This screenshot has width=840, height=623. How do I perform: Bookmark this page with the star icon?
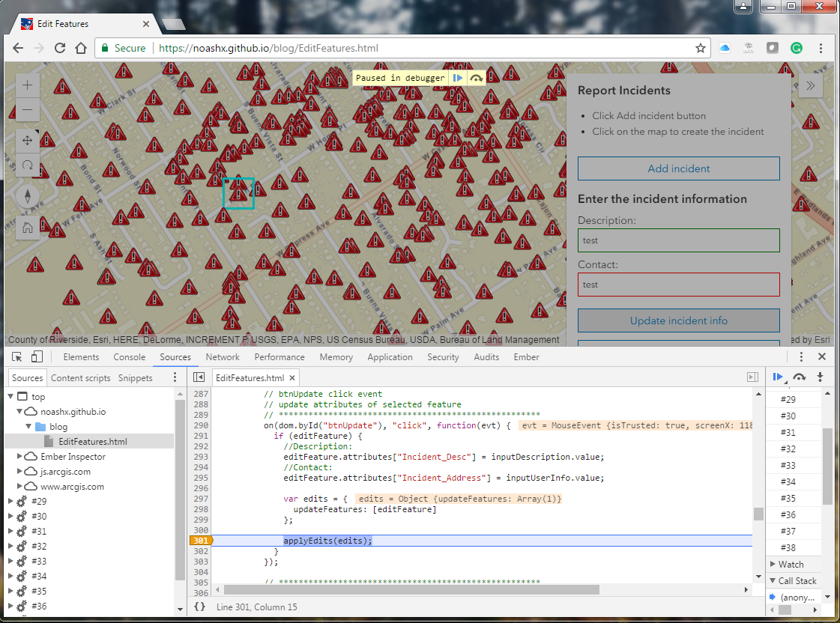700,48
